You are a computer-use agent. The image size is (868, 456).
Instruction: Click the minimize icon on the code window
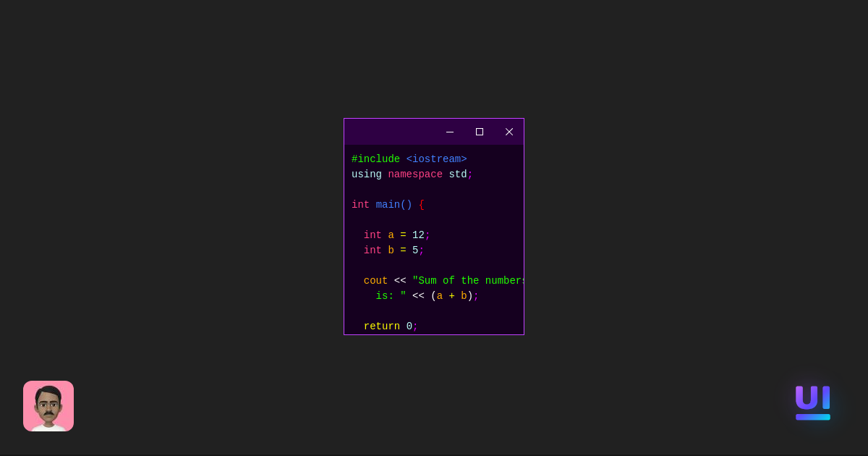(x=450, y=132)
